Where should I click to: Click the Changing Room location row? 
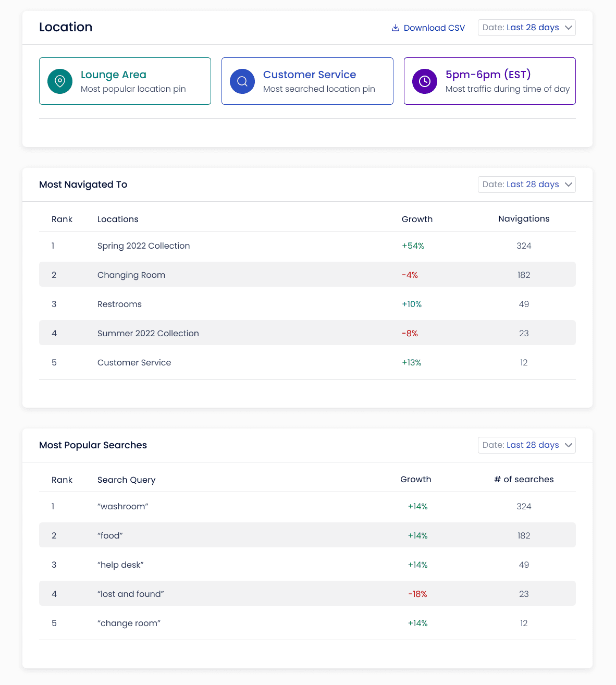(307, 274)
